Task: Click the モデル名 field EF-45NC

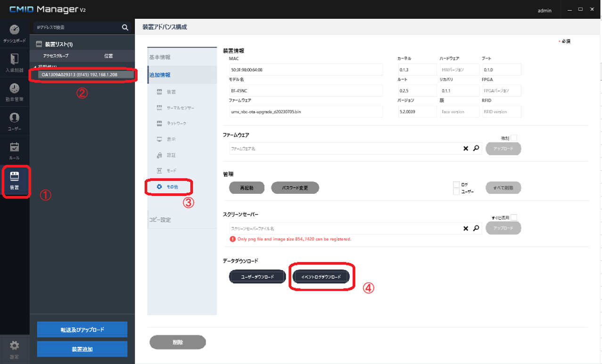Action: (x=305, y=91)
